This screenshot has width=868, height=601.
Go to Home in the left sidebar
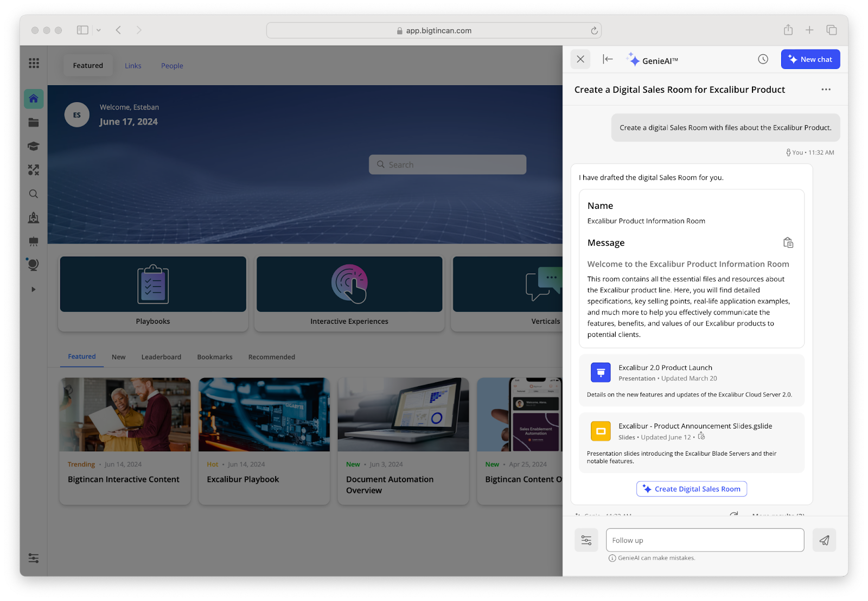(34, 99)
